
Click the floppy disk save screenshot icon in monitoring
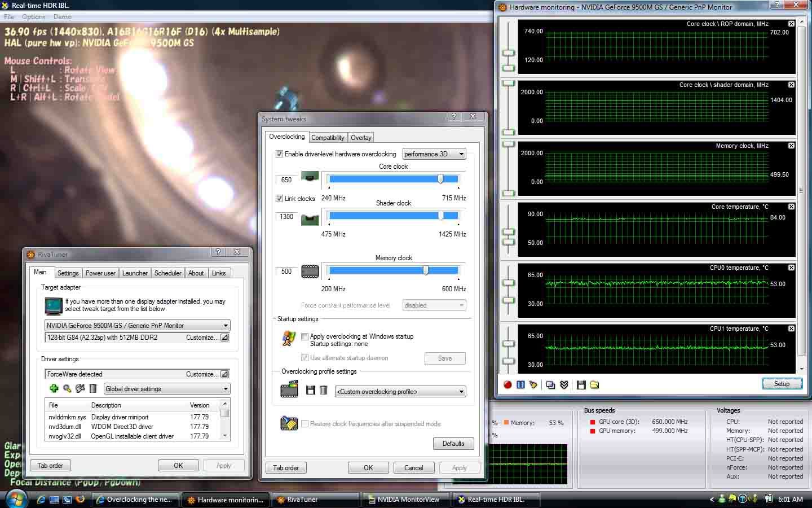pyautogui.click(x=581, y=384)
